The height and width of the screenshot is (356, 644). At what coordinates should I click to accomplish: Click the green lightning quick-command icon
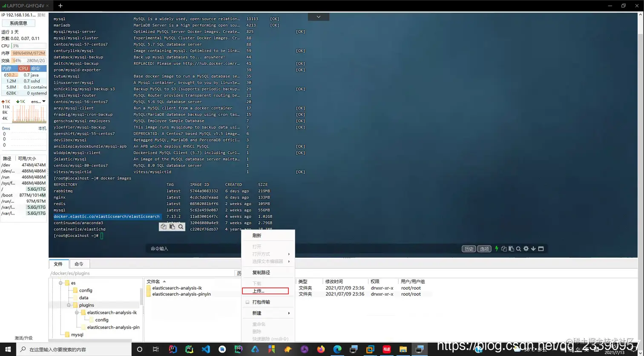[496, 249]
